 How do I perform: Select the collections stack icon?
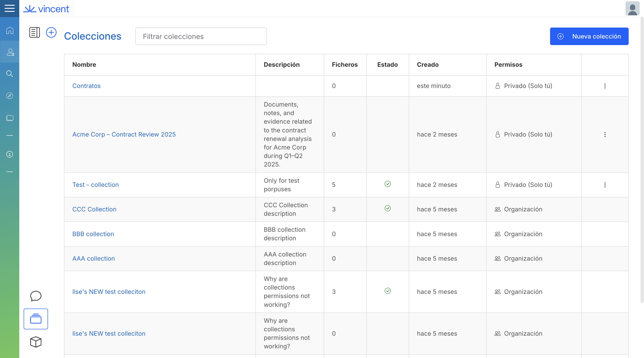click(x=36, y=319)
